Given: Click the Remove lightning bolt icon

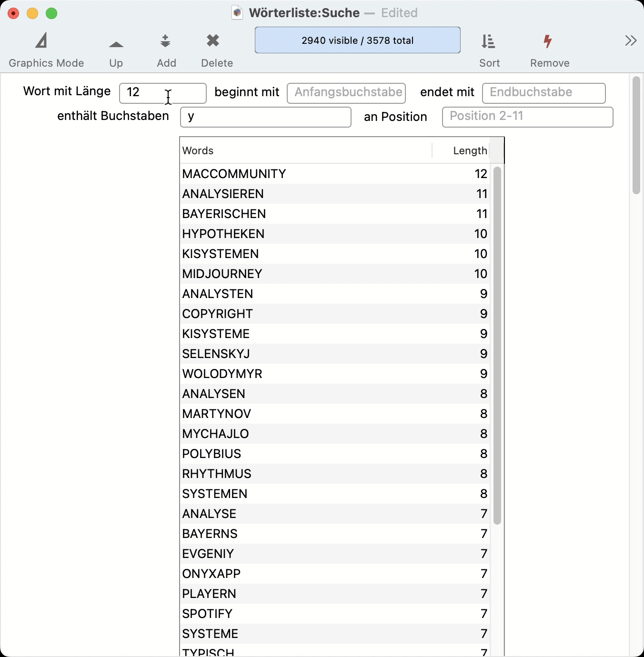Looking at the screenshot, I should point(548,41).
